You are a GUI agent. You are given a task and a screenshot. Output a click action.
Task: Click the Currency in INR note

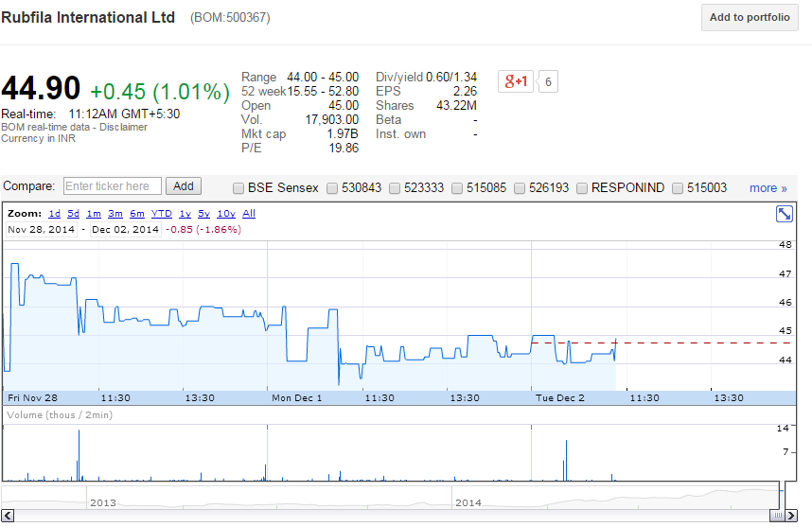pyautogui.click(x=38, y=138)
